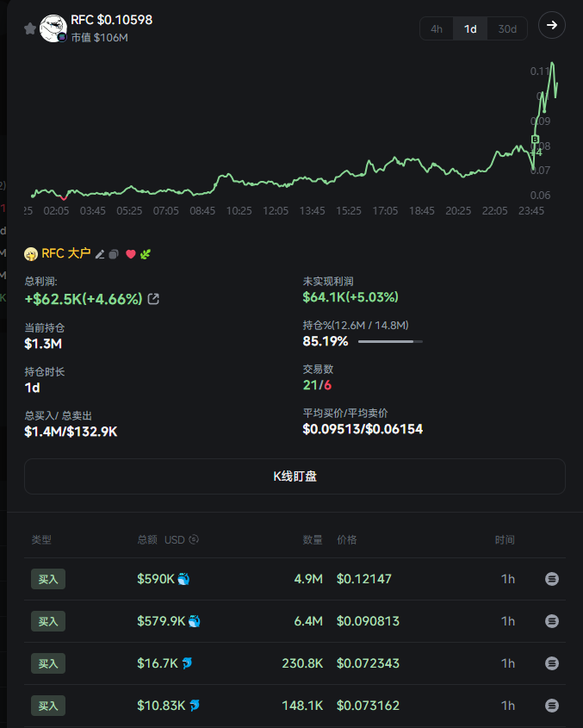Click the 买入 tag in the $579.9K row
The height and width of the screenshot is (728, 583).
(x=48, y=621)
